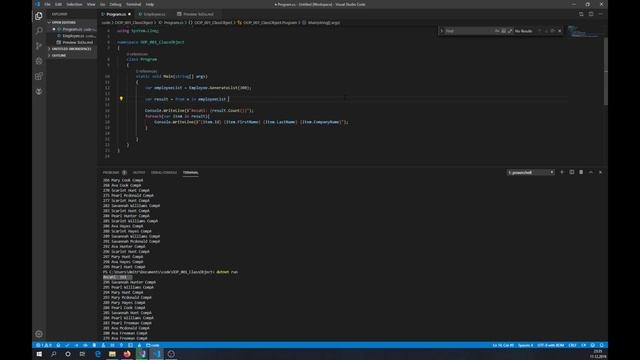Close the Find widget
Image resolution: width=640 pixels, height=360 pixels.
point(560,31)
